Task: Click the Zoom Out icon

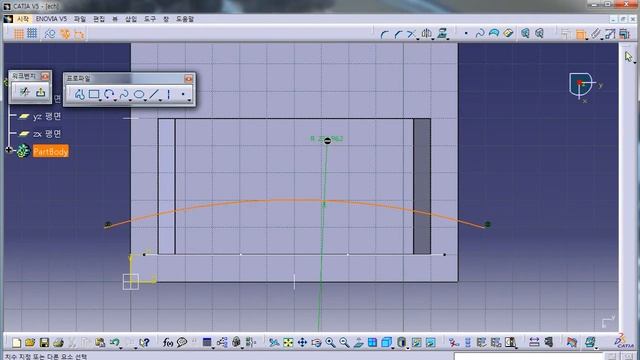Action: [344, 342]
